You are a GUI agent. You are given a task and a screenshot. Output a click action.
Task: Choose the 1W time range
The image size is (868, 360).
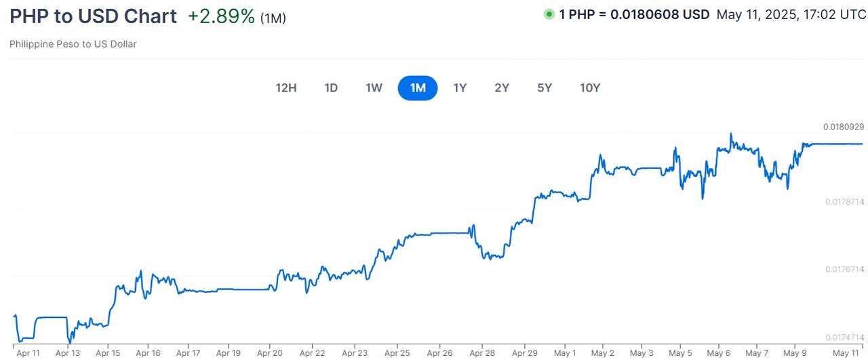(374, 87)
